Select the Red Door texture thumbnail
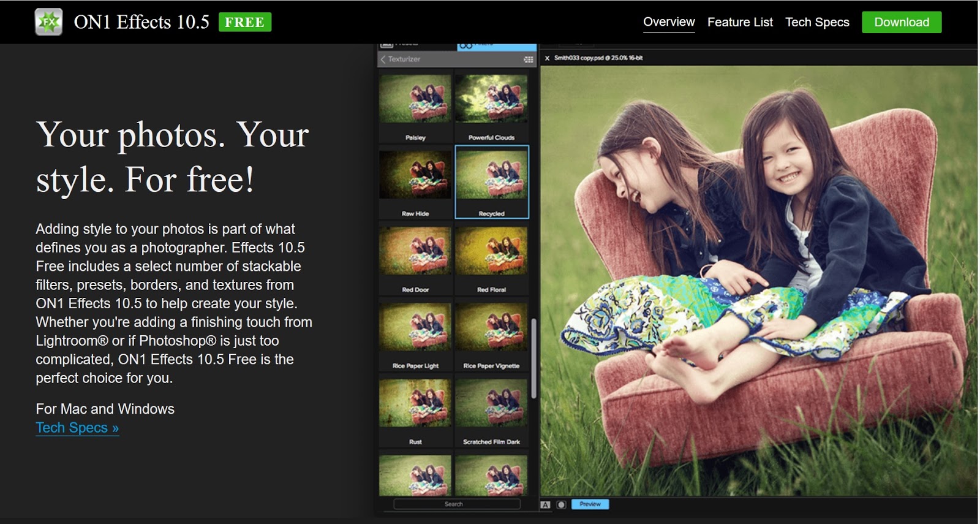The image size is (980, 524). pos(415,251)
